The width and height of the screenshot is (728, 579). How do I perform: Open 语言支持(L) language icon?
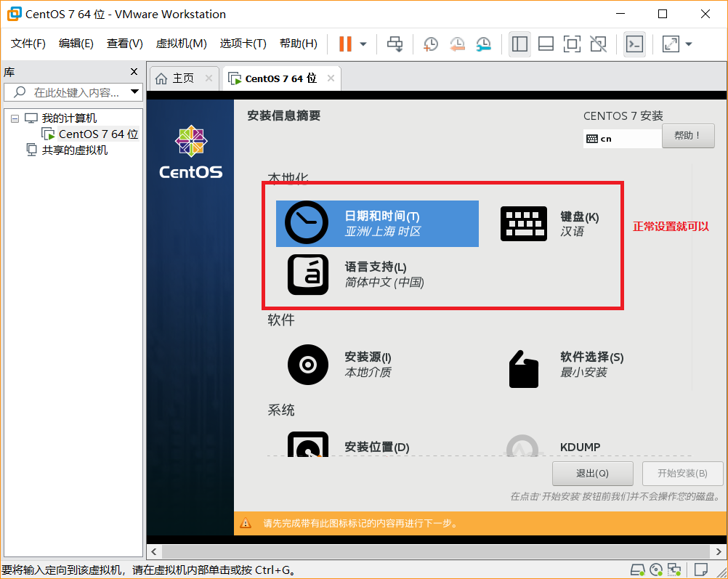(308, 275)
